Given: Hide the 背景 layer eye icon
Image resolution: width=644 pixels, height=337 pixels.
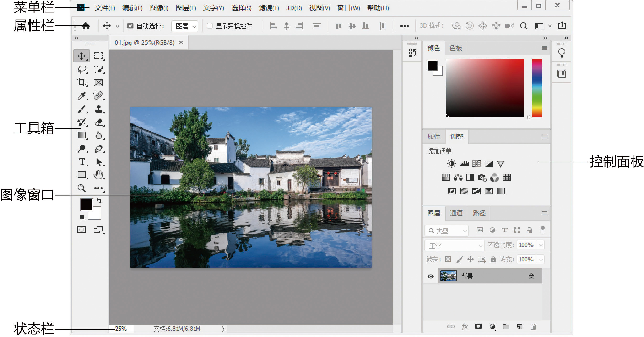Looking at the screenshot, I should pyautogui.click(x=431, y=276).
